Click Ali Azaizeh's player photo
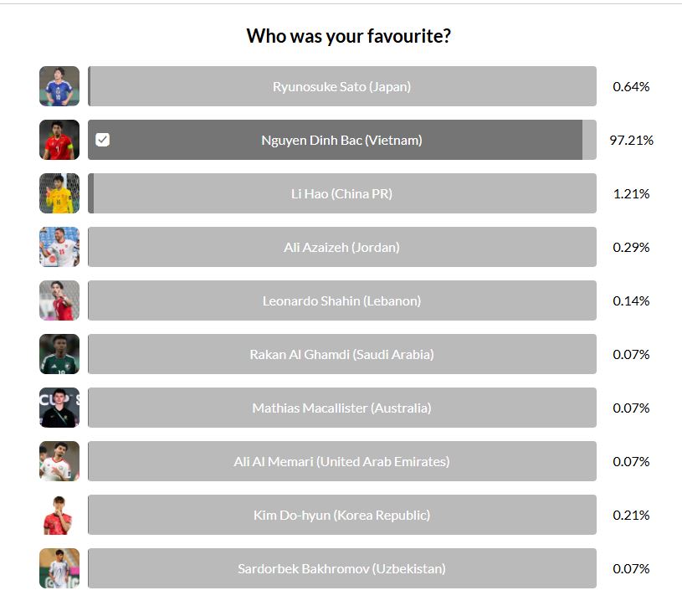Viewport: 682px width, 616px height. coord(59,247)
